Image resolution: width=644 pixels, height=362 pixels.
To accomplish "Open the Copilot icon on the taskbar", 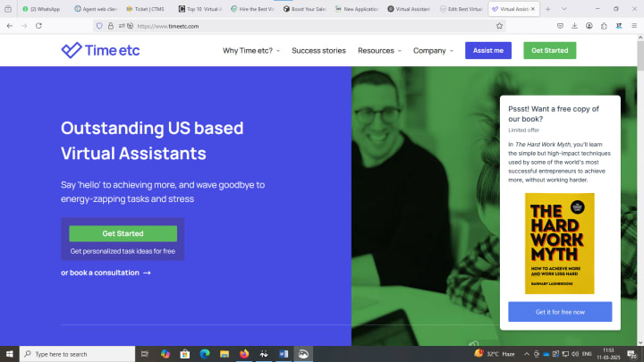I will 165,354.
